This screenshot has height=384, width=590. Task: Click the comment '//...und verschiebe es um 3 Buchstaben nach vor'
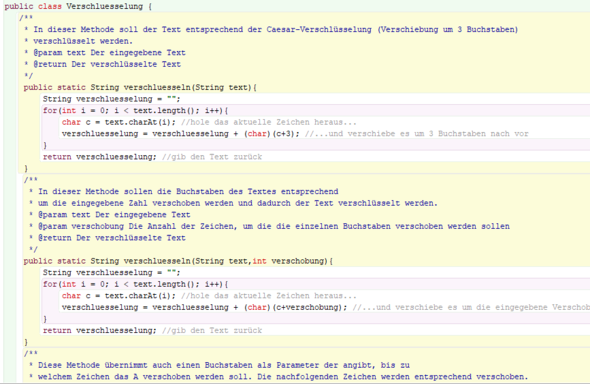(417, 134)
